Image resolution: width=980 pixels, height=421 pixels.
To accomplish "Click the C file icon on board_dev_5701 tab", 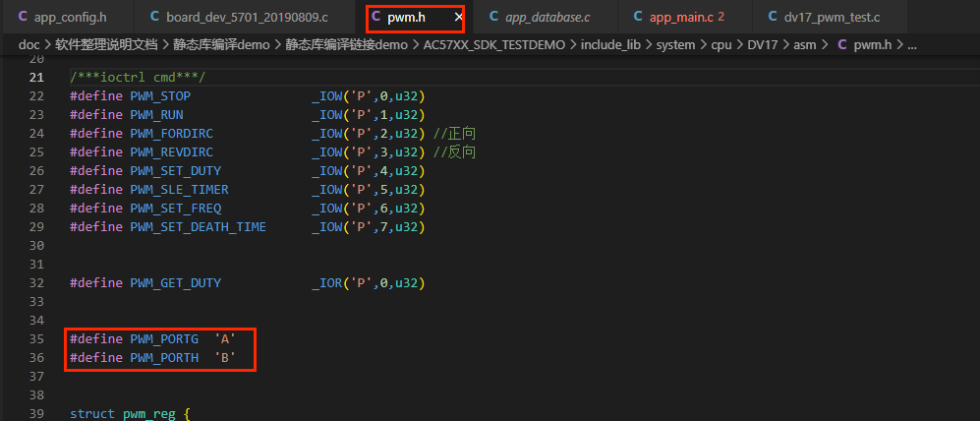I will point(155,17).
